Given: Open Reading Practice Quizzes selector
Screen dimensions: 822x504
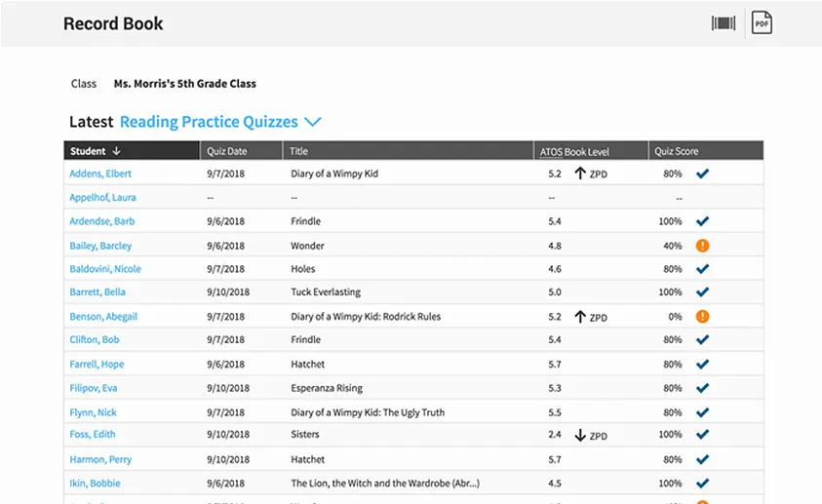Looking at the screenshot, I should click(209, 122).
